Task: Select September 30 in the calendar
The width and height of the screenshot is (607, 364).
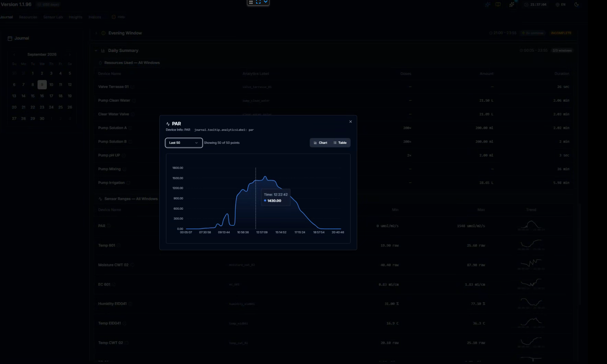Action: pyautogui.click(x=42, y=119)
